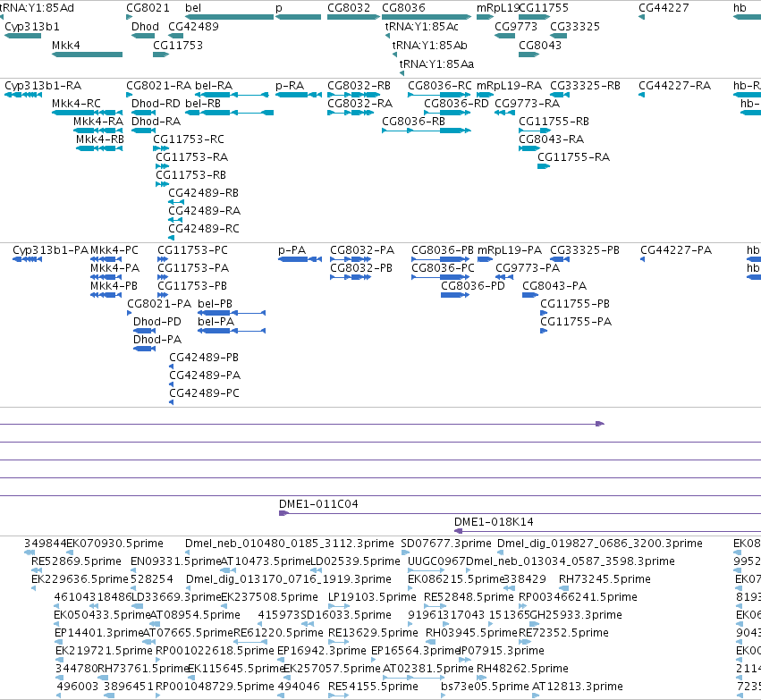
Task: Click the CG11753-PC protein label
Action: 192,250
